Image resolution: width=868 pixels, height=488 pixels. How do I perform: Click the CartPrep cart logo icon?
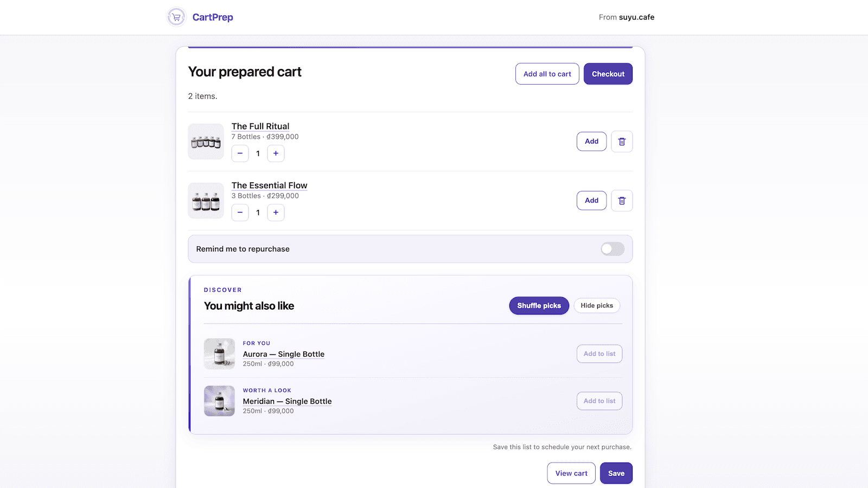(x=176, y=17)
